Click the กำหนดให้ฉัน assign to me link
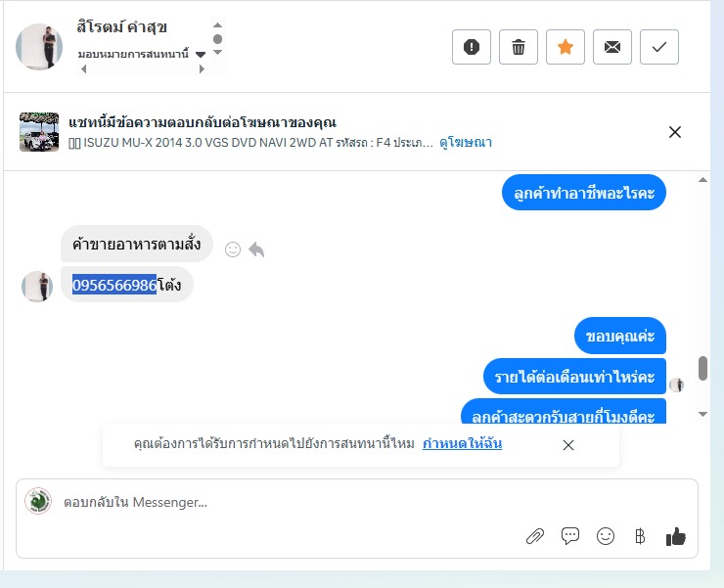 coord(462,444)
